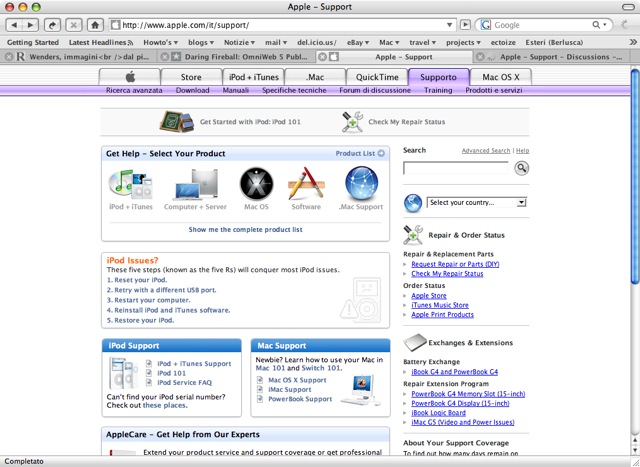Open the PowerBook Support link

click(300, 399)
